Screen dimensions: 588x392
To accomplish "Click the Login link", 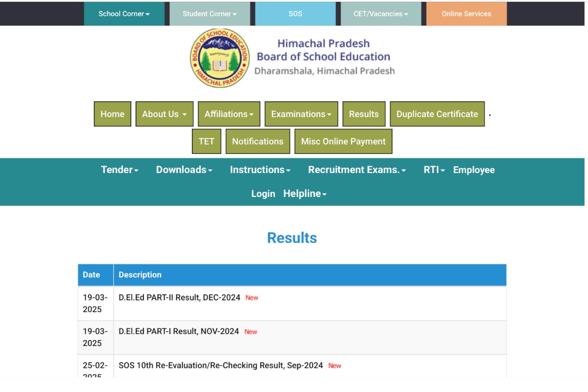I will point(263,194).
